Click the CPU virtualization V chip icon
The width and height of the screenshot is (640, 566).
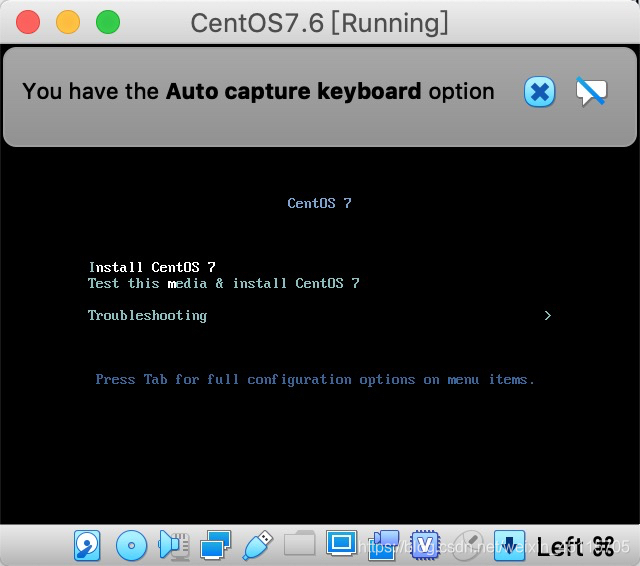(x=426, y=544)
